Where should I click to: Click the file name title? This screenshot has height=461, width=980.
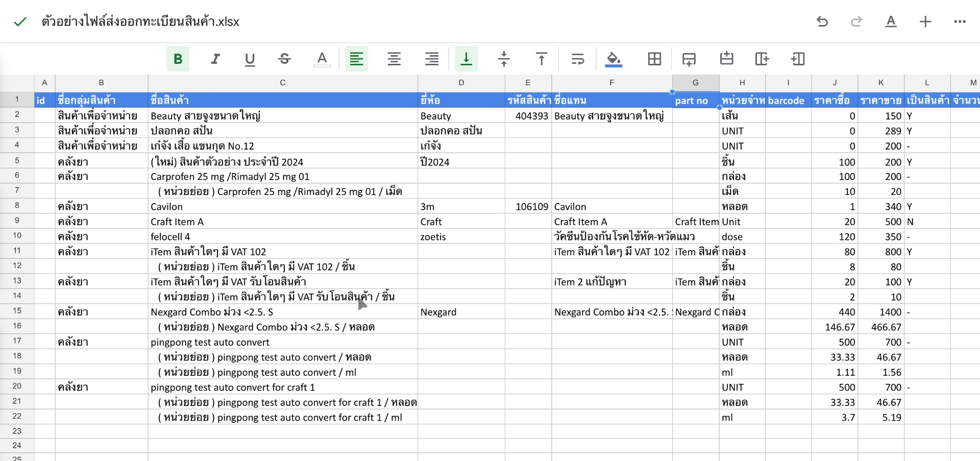(140, 21)
